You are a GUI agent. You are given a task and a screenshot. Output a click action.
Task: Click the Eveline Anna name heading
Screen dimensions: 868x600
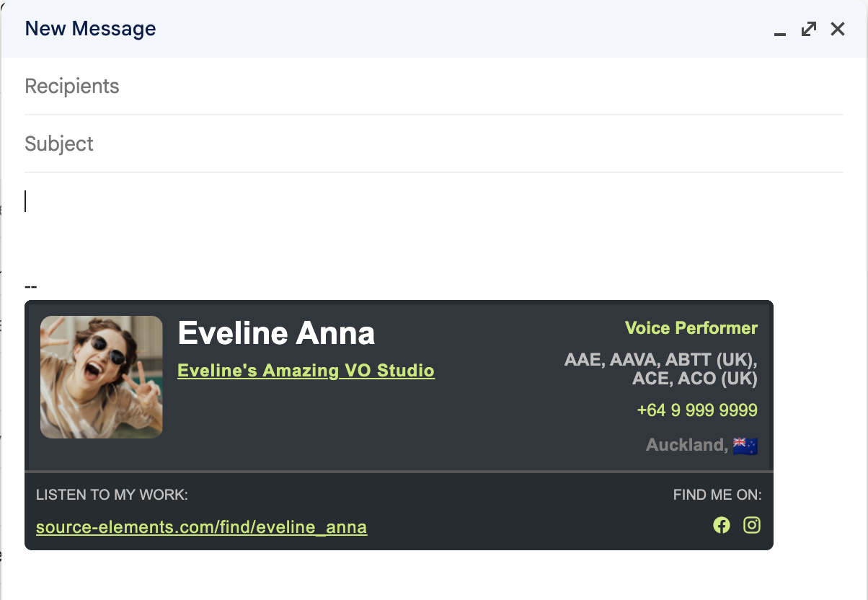[x=276, y=334]
